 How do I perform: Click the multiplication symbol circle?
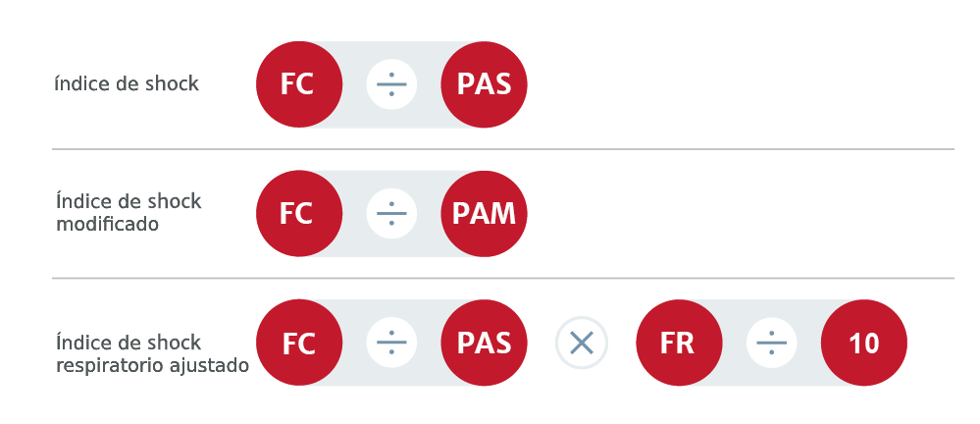coord(582,343)
